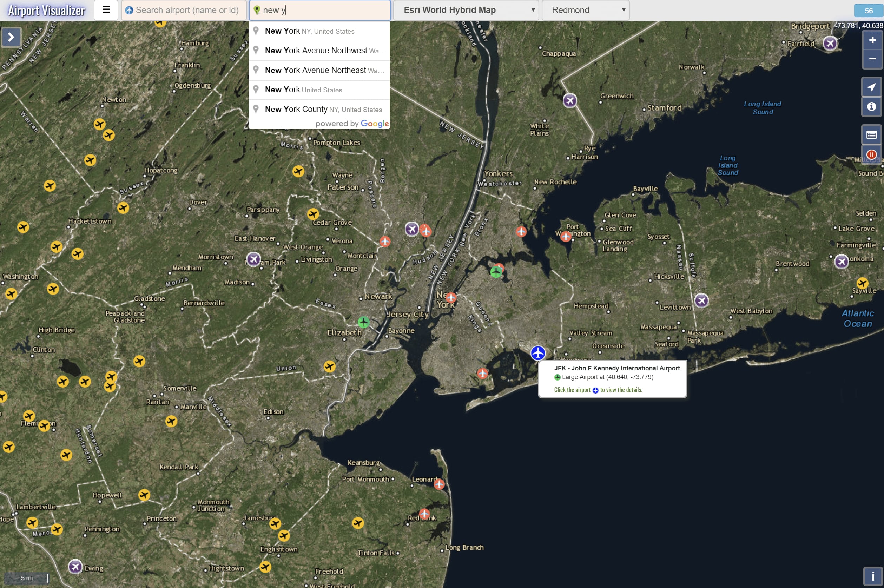The image size is (884, 588).
Task: Click the red heliport marker near Port Washington
Action: tap(566, 236)
